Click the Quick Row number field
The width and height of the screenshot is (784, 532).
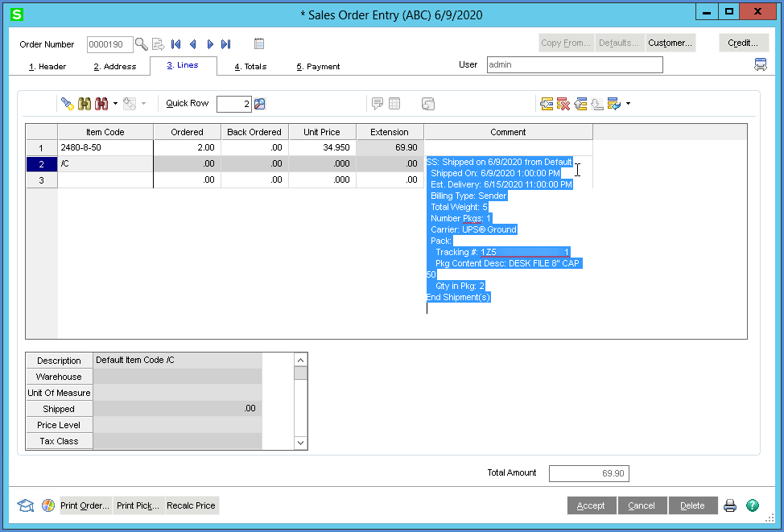tap(234, 104)
